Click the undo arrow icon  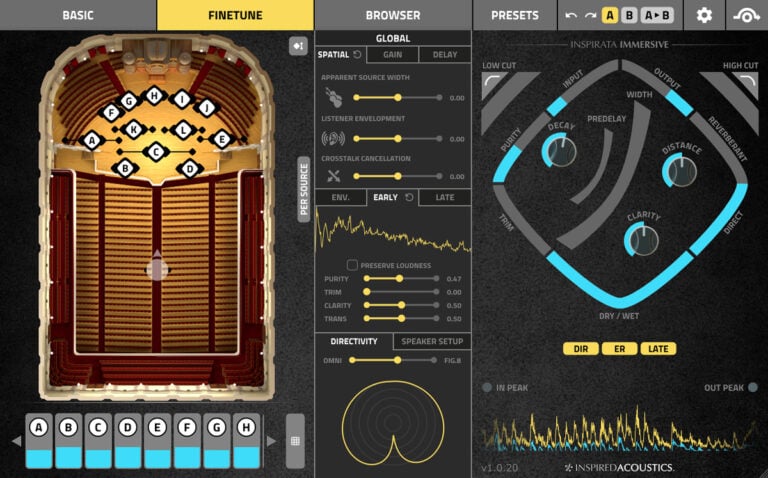(x=571, y=16)
